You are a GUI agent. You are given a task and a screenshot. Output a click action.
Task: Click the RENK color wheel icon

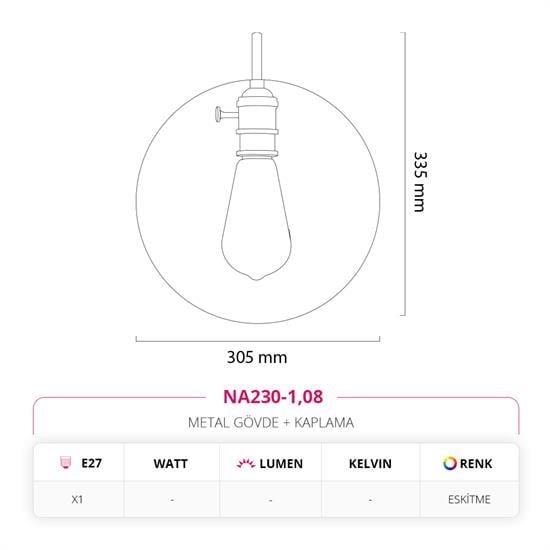(x=450, y=463)
